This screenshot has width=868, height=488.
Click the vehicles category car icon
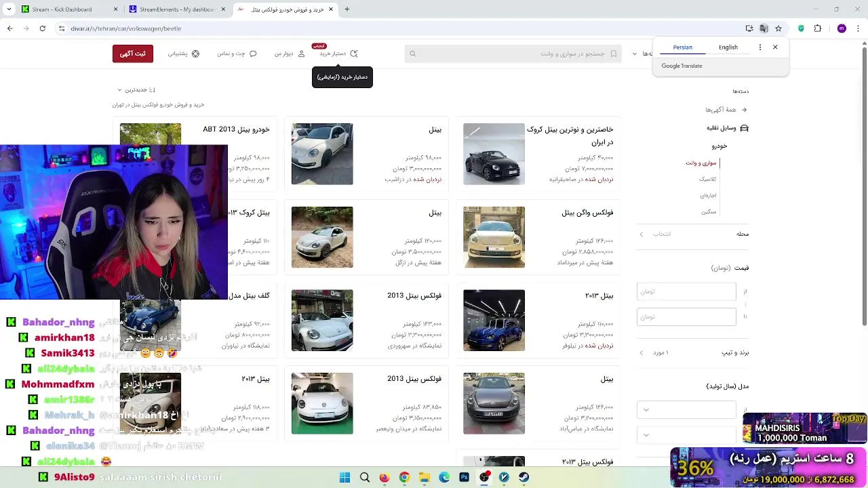[744, 128]
